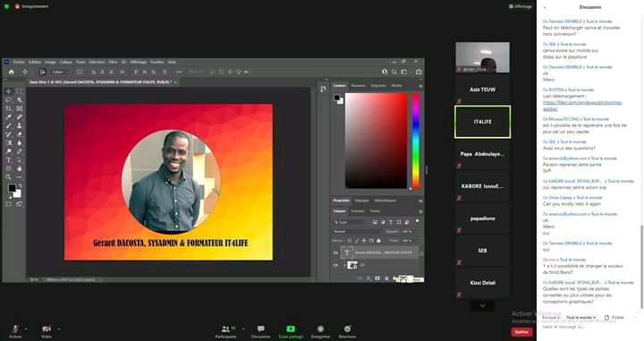The image size is (644, 341).
Task: Pick a color in the red color field
Action: (x=377, y=141)
